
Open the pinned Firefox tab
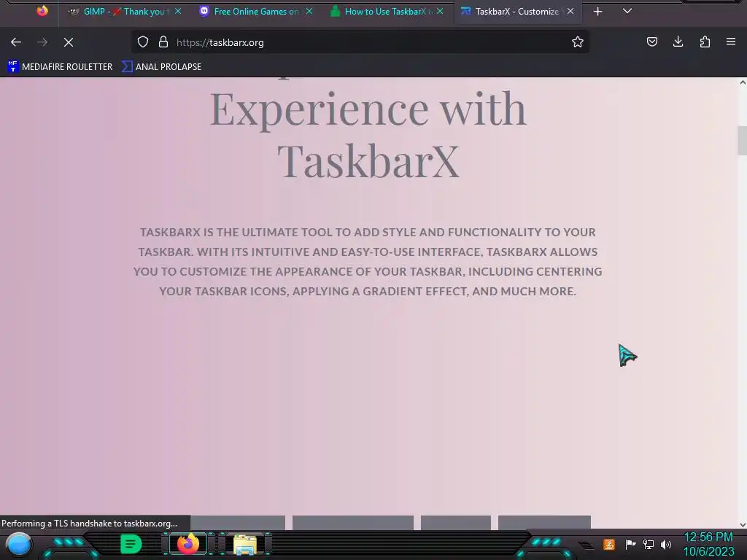pos(42,11)
